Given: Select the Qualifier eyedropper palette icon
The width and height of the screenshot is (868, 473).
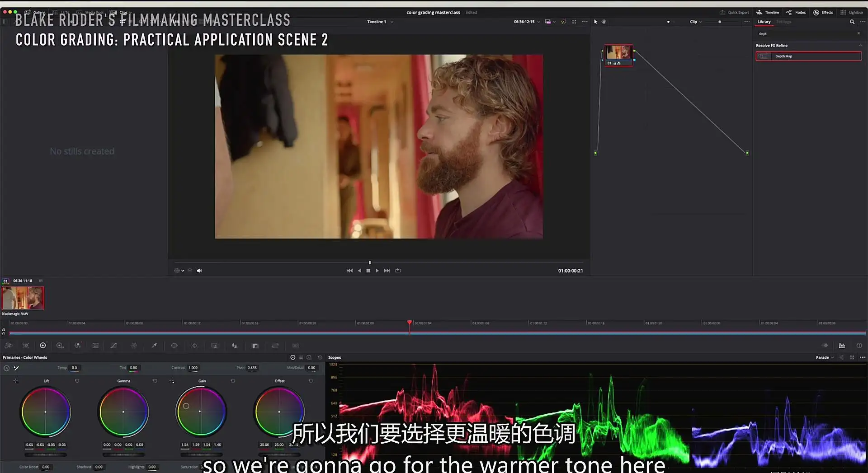Looking at the screenshot, I should click(x=154, y=346).
